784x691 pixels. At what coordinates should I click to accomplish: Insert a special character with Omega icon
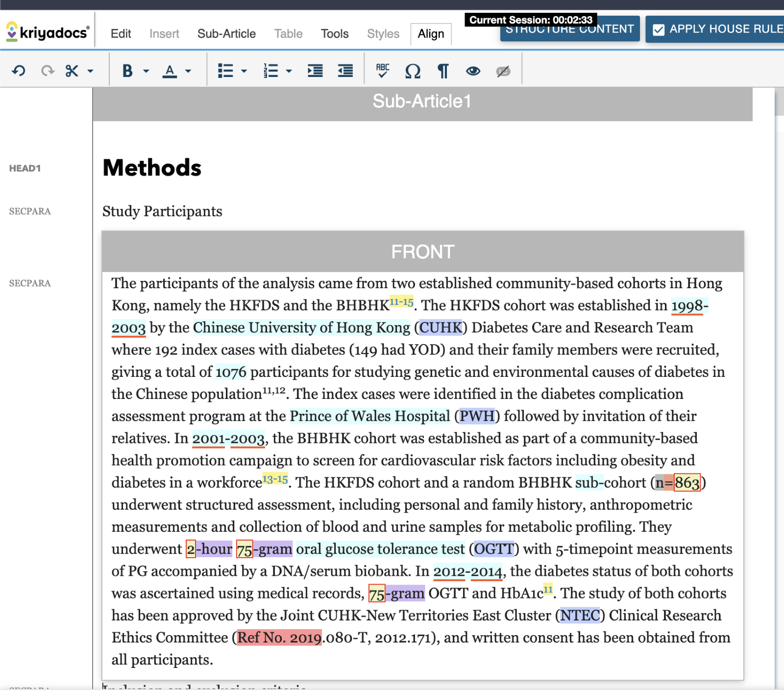pyautogui.click(x=413, y=72)
